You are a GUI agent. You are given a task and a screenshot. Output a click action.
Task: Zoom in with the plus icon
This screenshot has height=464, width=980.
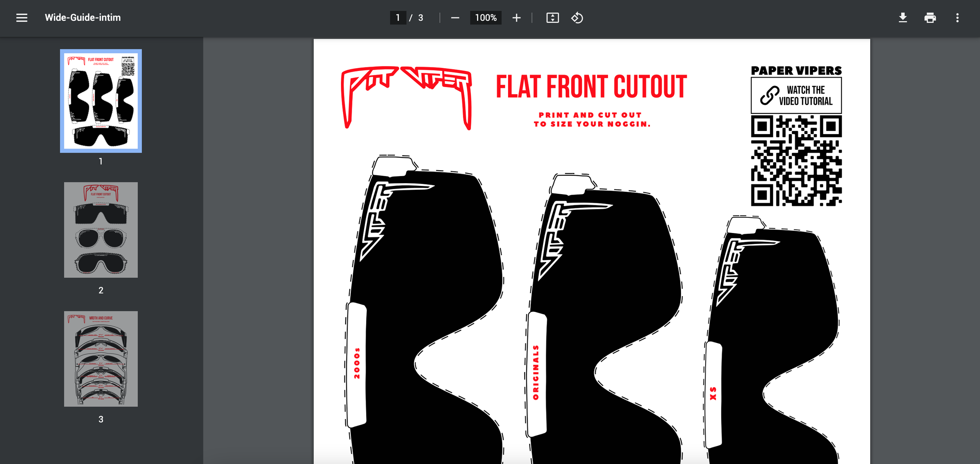tap(516, 18)
